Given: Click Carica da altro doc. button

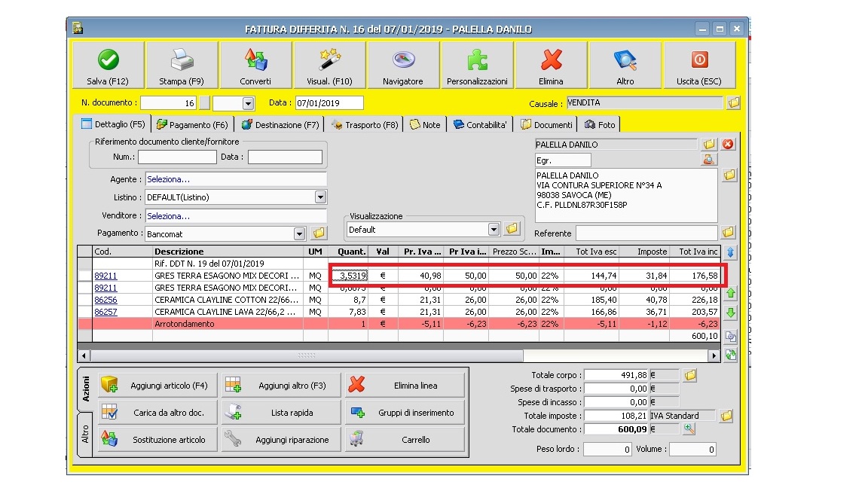Looking at the screenshot, I should [x=157, y=413].
